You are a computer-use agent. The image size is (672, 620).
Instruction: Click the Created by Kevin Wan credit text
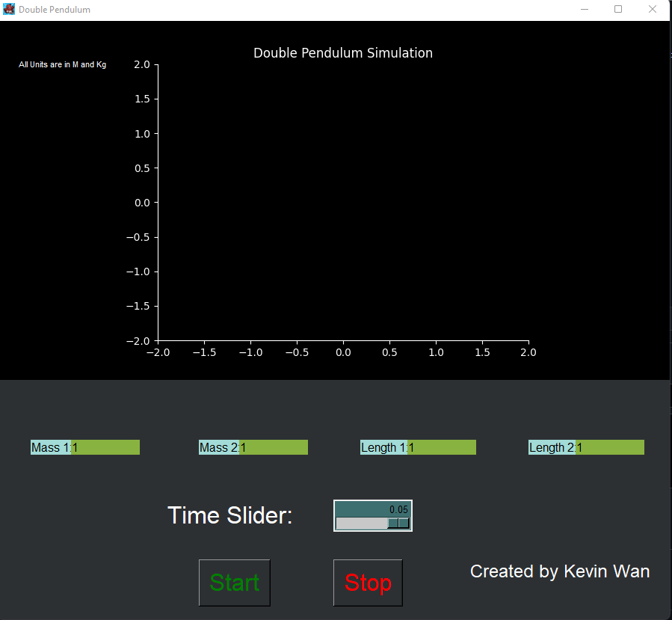pos(559,571)
